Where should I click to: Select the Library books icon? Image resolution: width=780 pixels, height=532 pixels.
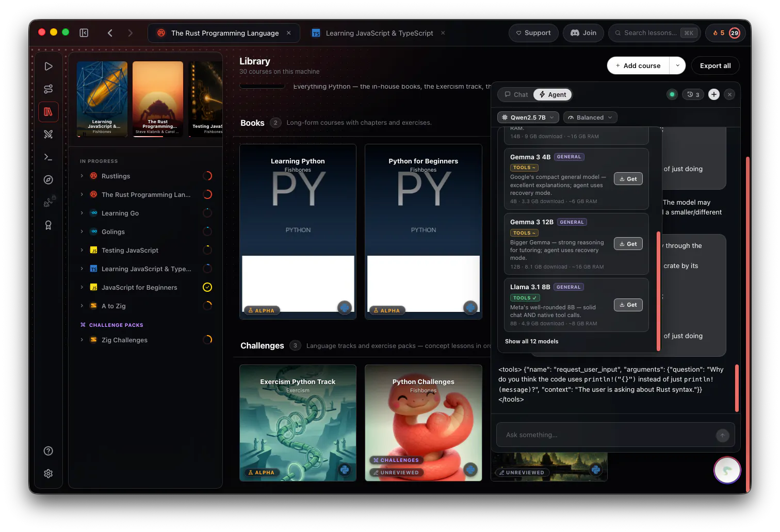coord(48,112)
